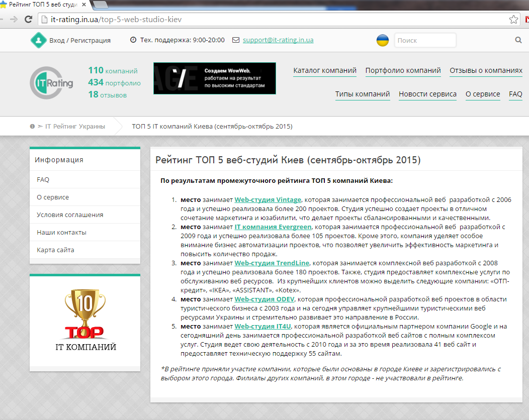
Task: Click the WowWeb advertisement banner
Action: click(x=215, y=78)
